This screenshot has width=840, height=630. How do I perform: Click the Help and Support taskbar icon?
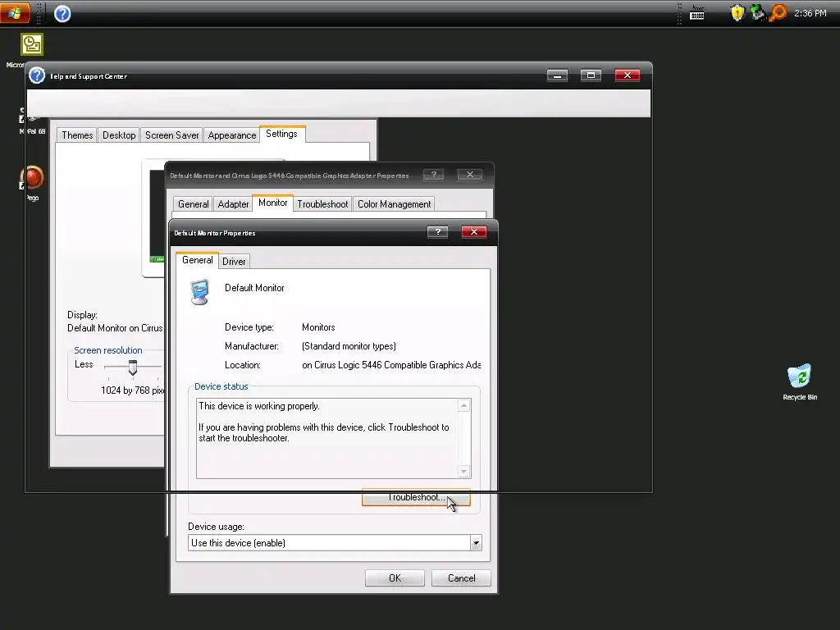point(62,13)
